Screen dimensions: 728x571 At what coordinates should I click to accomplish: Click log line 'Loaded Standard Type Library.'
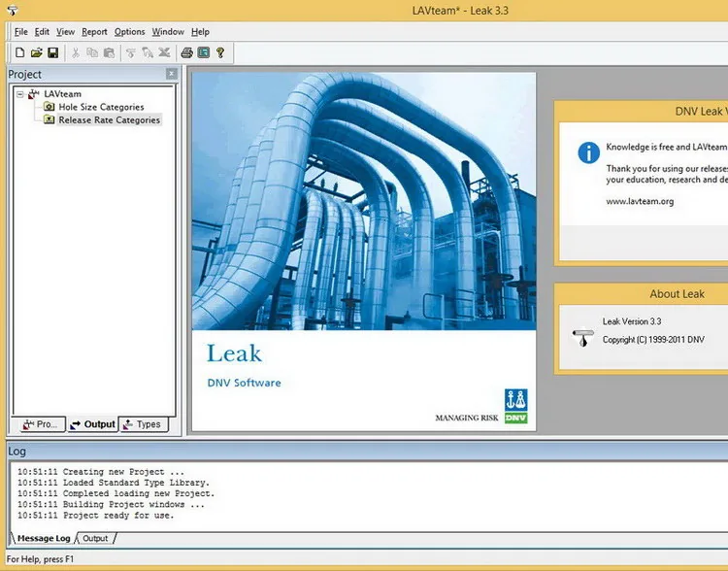click(x=114, y=483)
